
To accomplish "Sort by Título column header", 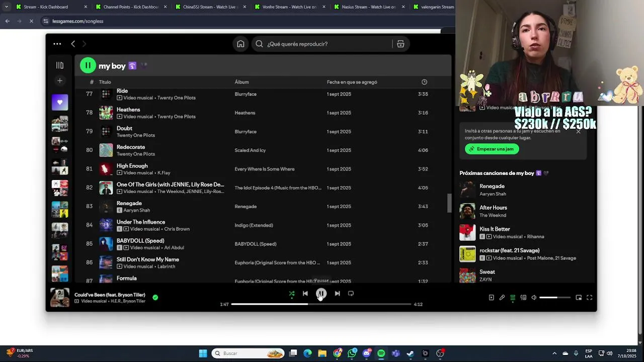I will [105, 82].
